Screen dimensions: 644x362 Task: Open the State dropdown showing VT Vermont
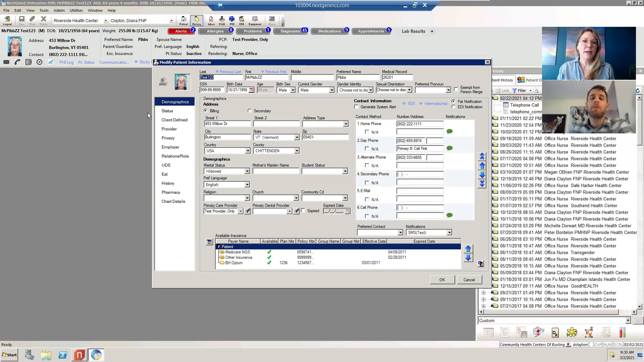pyautogui.click(x=297, y=137)
